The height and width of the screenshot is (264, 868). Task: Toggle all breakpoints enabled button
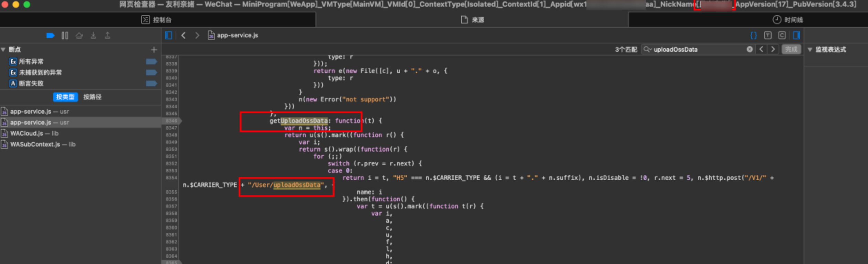[x=50, y=35]
